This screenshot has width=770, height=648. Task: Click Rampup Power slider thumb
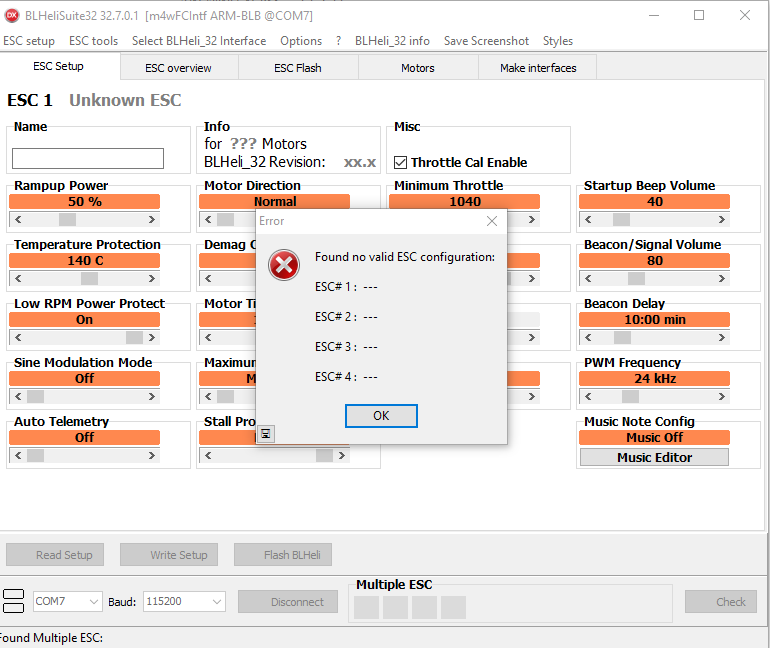click(x=67, y=219)
